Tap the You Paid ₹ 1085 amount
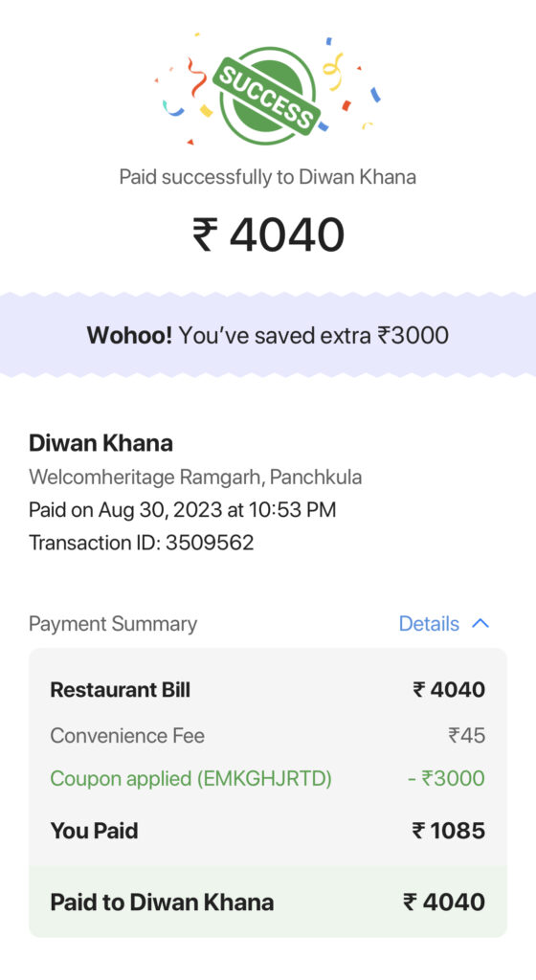The height and width of the screenshot is (980, 536). [x=449, y=831]
